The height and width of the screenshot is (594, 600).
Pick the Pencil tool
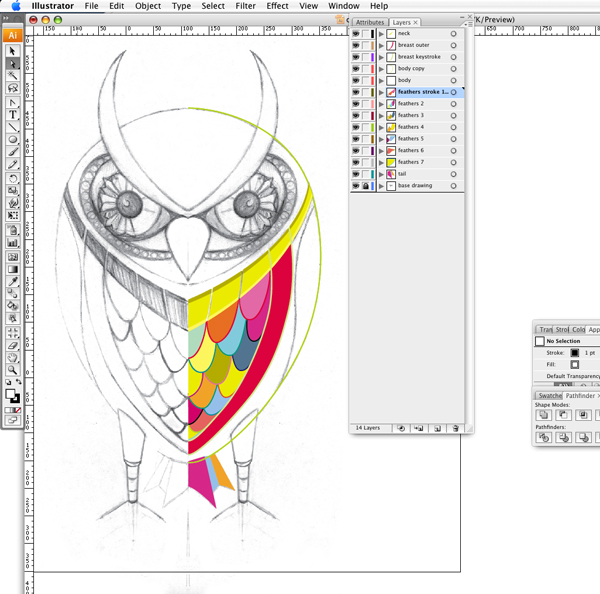click(13, 164)
